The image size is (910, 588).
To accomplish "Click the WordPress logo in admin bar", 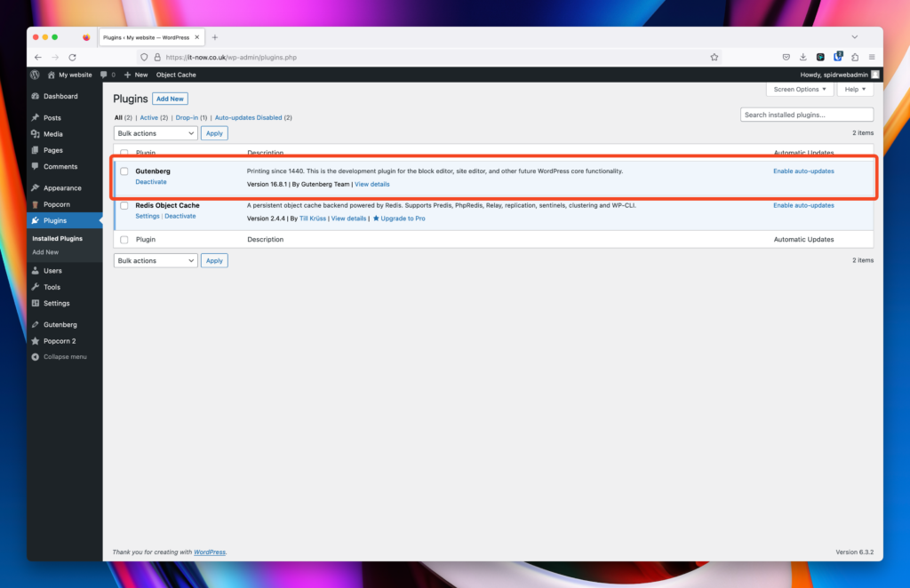I will pos(35,75).
